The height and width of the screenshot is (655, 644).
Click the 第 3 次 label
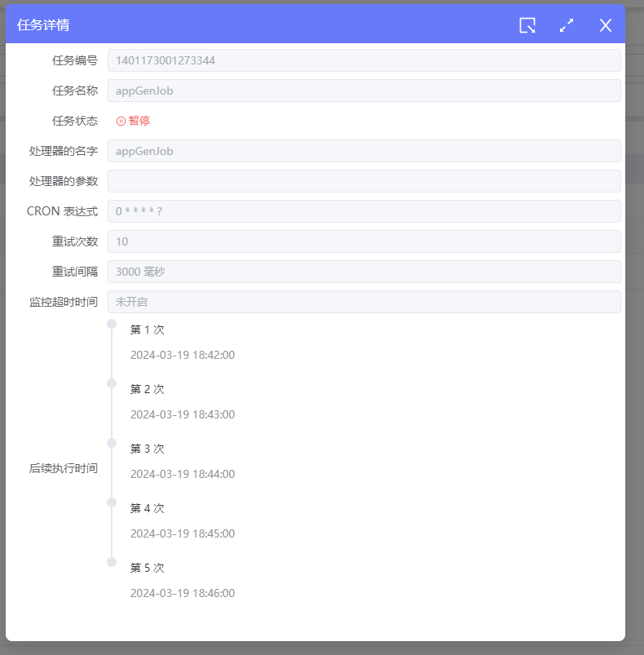(x=148, y=449)
